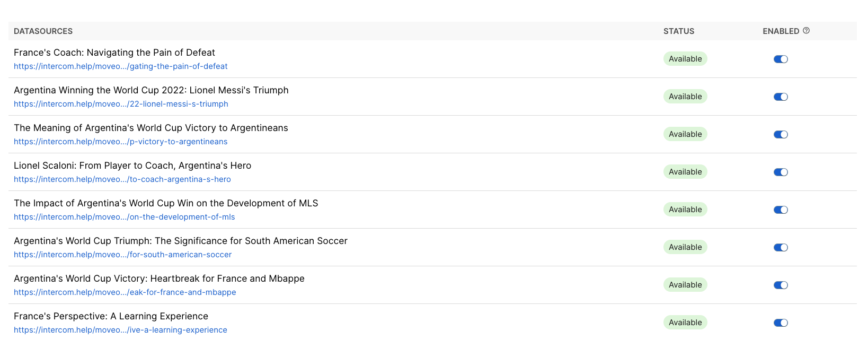Click the Enabled column help icon

(806, 31)
